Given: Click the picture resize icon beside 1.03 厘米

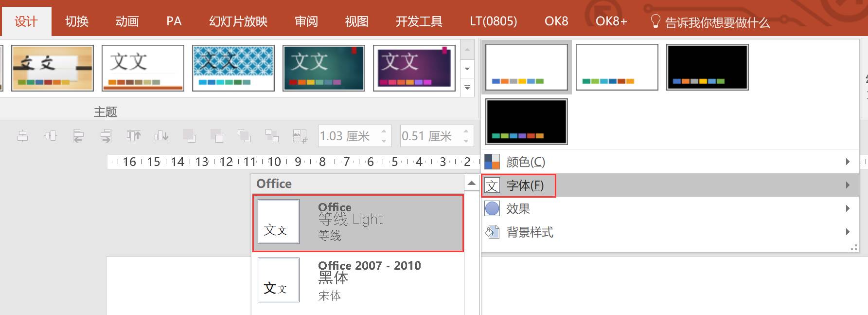Looking at the screenshot, I should coord(300,136).
